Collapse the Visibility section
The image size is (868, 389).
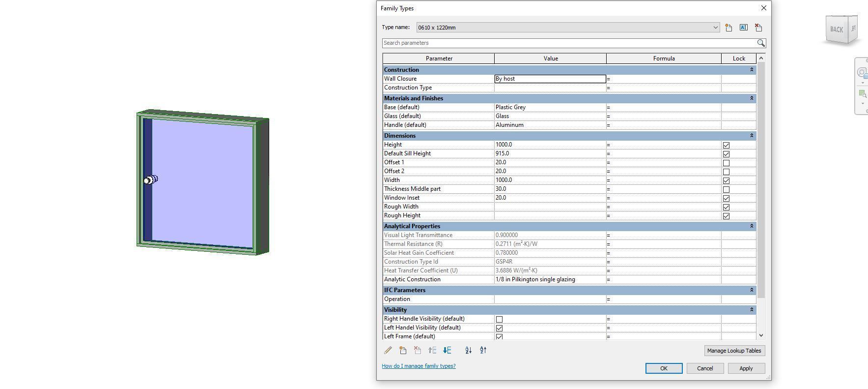(x=751, y=310)
